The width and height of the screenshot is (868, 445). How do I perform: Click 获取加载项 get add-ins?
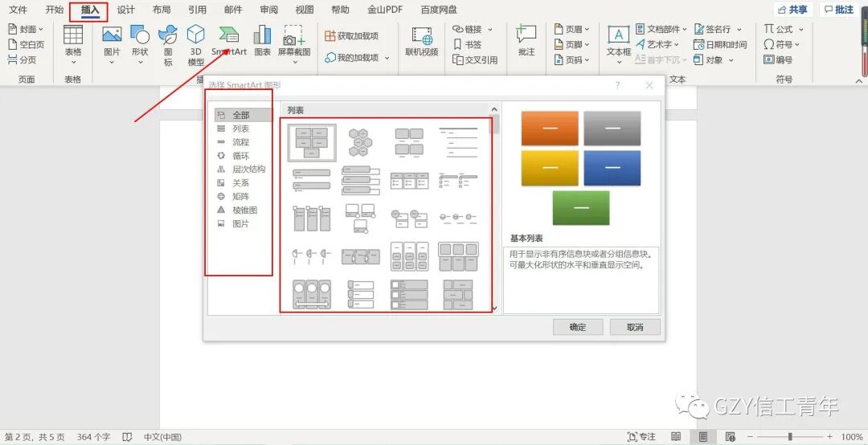pos(351,36)
